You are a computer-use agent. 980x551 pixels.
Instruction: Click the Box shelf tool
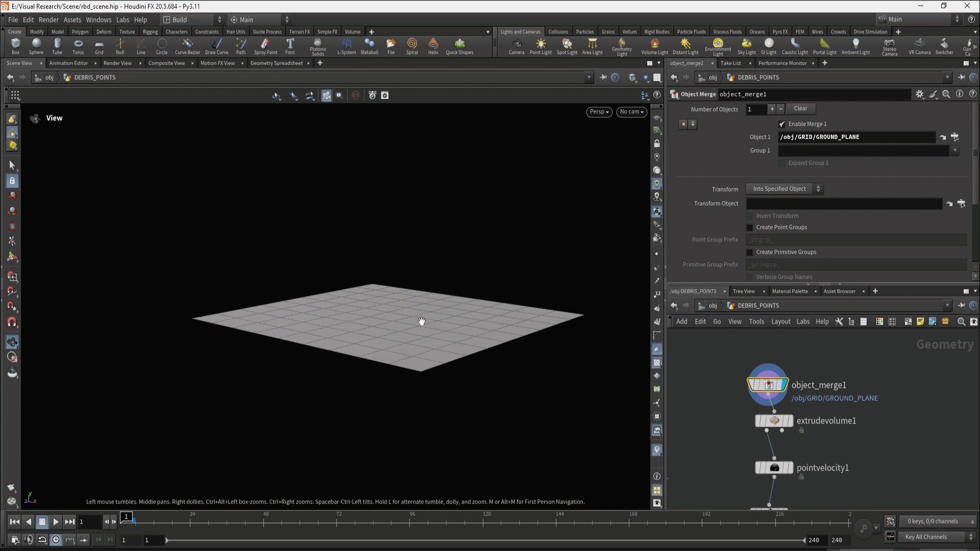pyautogui.click(x=15, y=46)
